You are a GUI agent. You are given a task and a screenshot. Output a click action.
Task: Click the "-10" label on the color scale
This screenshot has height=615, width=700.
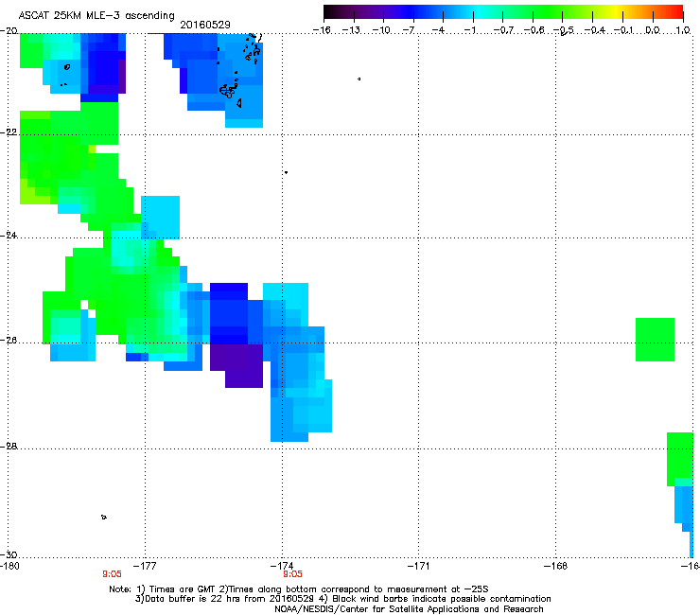(381, 30)
